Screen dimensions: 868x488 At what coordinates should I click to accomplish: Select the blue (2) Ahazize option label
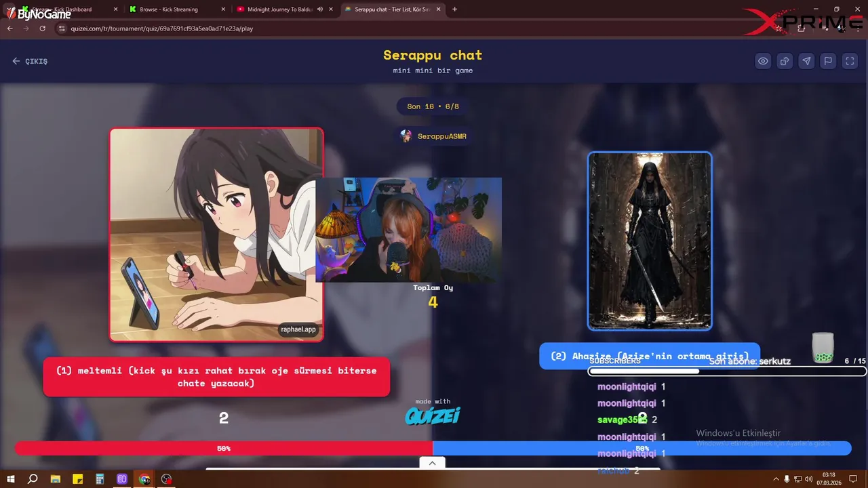pyautogui.click(x=650, y=356)
